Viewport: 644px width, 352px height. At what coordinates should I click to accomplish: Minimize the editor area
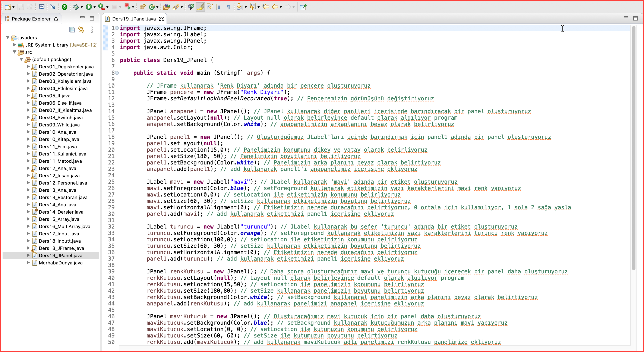pos(626,18)
